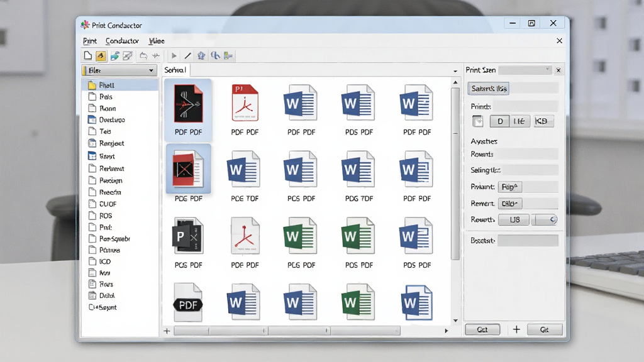Click the blue search-and-replace toolbar icon
Viewport: 644px width, 362px height.
(x=215, y=55)
